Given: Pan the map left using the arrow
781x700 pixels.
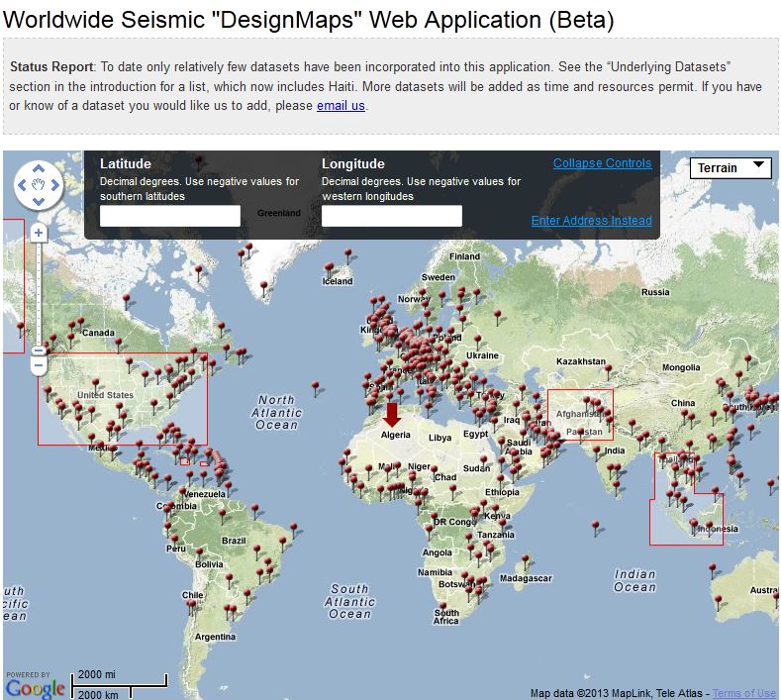Looking at the screenshot, I should pos(22,184).
